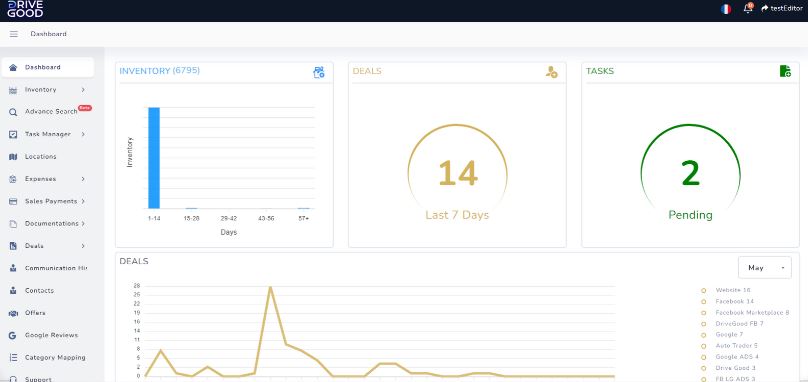Click the 15-28 days axis label
Screen dimensions: 808x382
pos(191,219)
